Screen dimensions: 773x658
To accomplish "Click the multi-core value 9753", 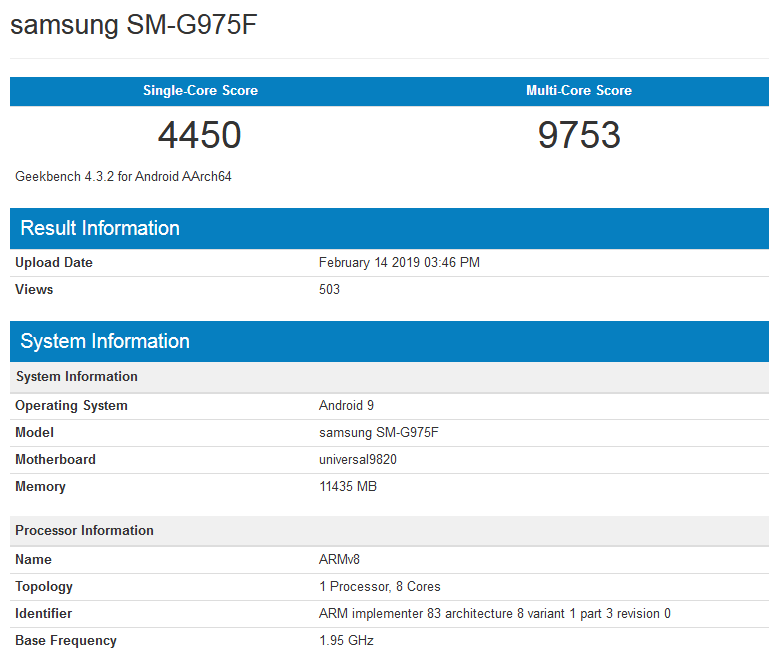I will [x=579, y=135].
